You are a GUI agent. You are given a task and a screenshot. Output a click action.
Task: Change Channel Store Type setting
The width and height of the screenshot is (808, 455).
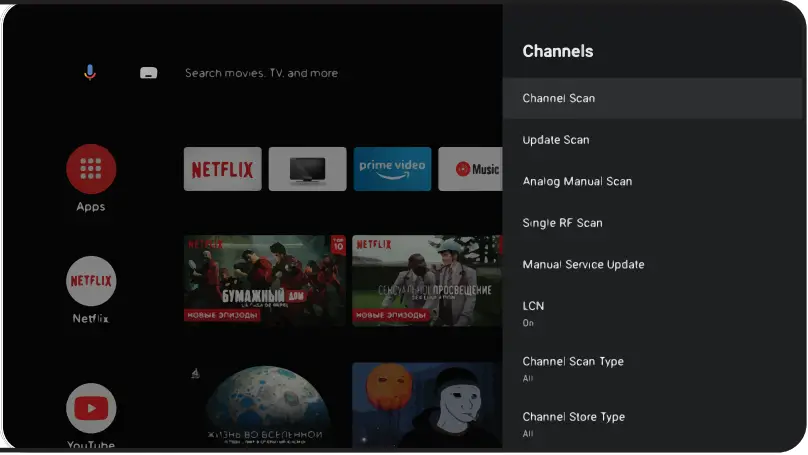click(x=653, y=424)
